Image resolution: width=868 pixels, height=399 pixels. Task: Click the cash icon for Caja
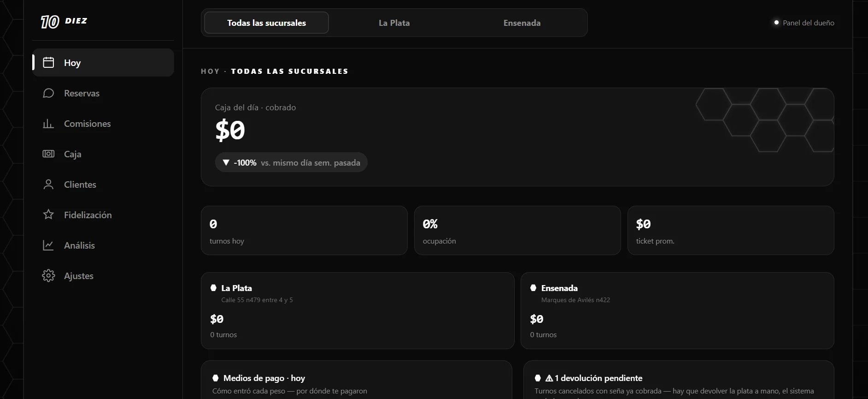coord(48,154)
